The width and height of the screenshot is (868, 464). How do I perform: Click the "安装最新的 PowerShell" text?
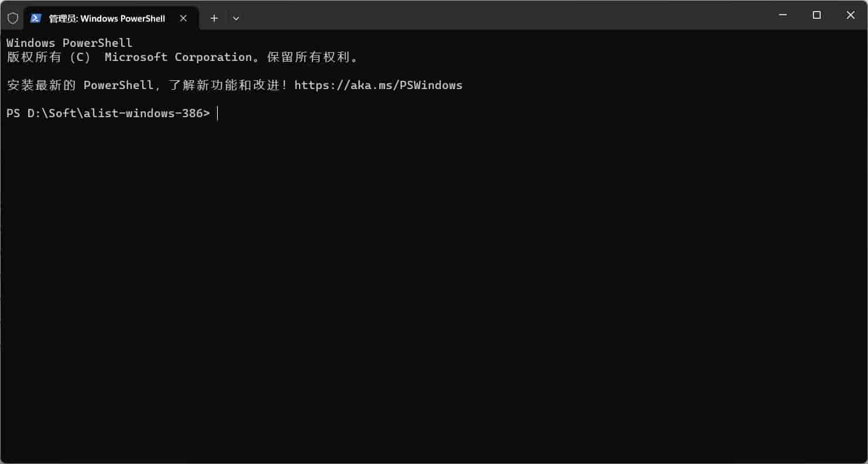click(x=80, y=86)
